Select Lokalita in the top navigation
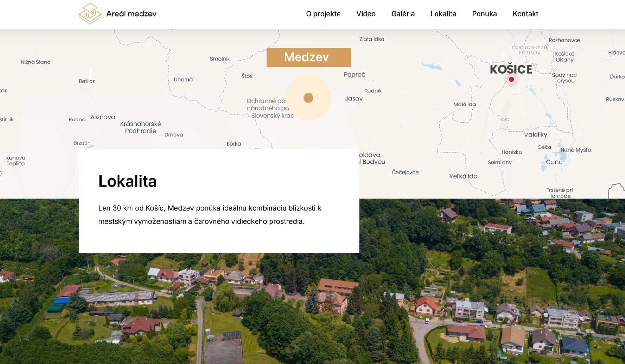625x364 pixels. (443, 14)
